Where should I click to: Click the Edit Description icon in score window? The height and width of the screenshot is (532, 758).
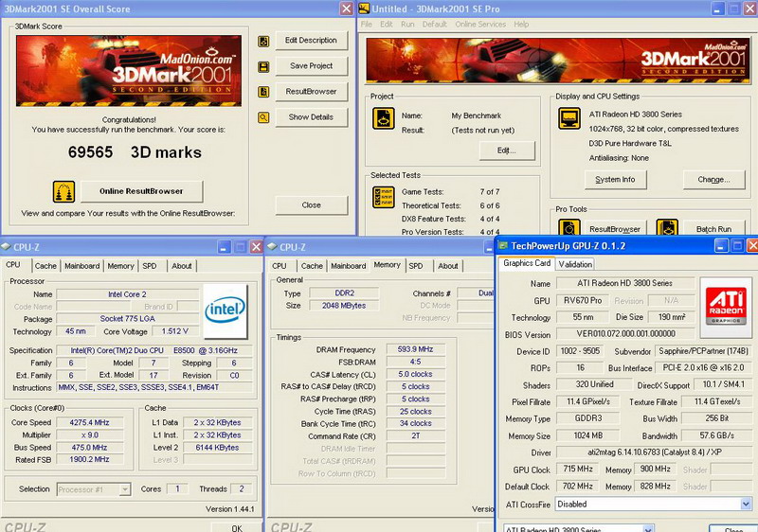tap(263, 41)
